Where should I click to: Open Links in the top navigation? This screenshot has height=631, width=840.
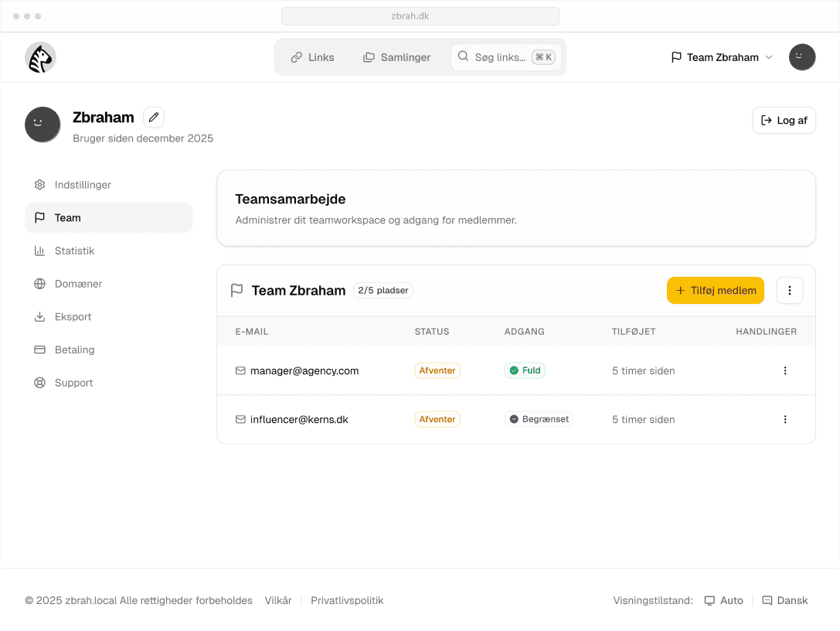pyautogui.click(x=312, y=57)
